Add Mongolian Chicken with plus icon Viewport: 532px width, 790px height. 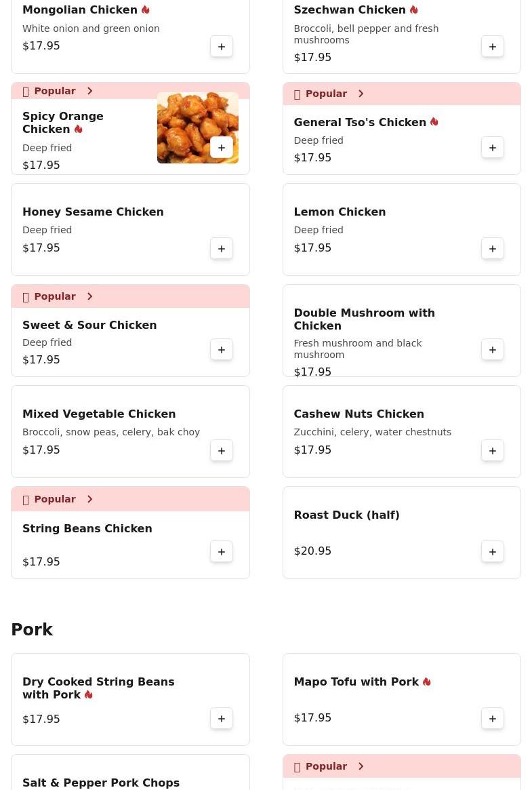coord(222,47)
